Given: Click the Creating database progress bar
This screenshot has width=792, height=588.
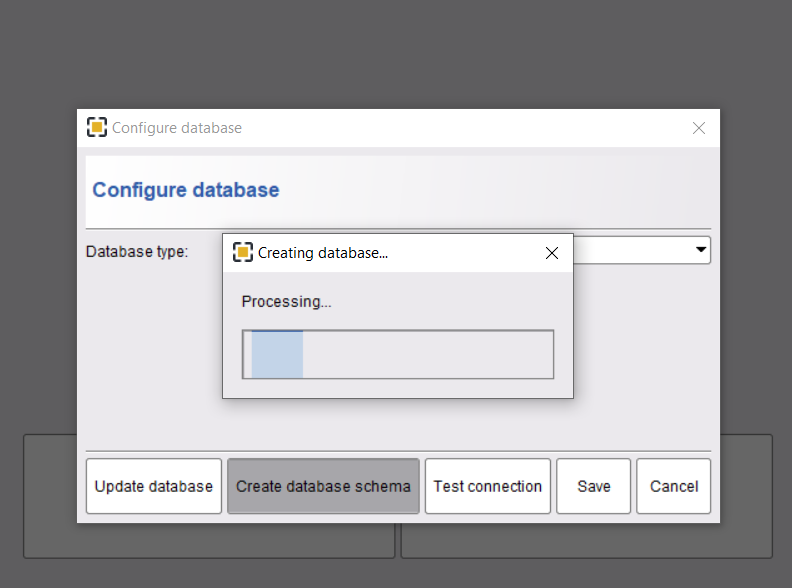Looking at the screenshot, I should [x=398, y=354].
